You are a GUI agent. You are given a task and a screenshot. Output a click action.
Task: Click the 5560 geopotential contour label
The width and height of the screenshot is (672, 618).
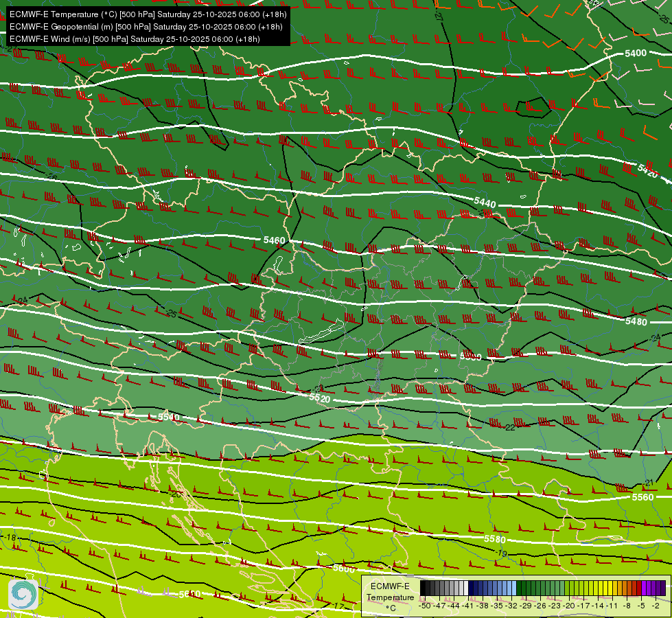click(643, 497)
